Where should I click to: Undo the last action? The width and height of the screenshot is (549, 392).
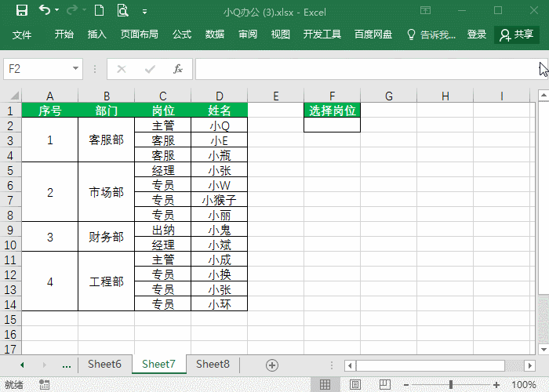[x=45, y=10]
